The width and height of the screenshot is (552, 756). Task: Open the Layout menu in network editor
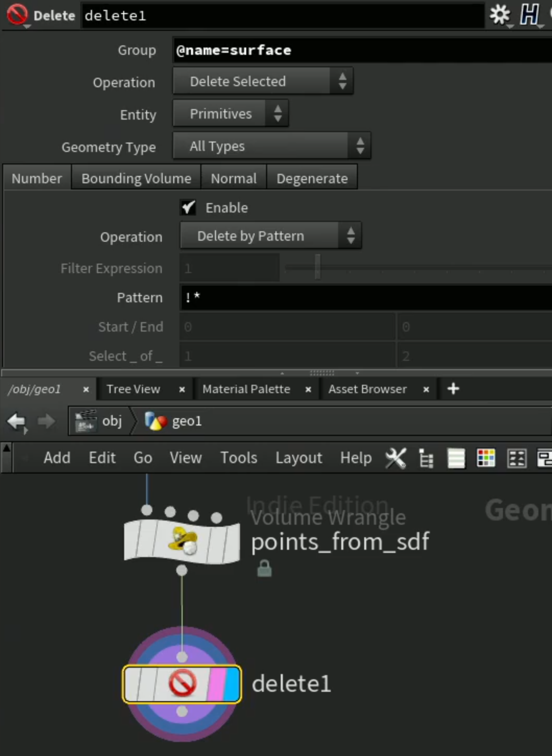click(298, 458)
